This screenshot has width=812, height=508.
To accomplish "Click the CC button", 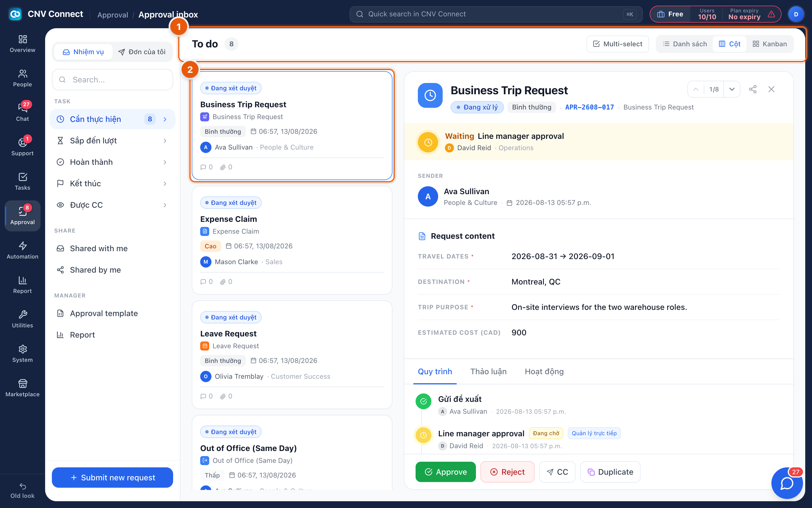I will 557,472.
